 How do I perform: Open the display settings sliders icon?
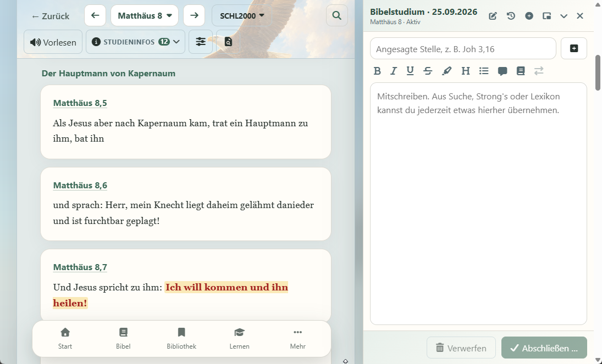[x=201, y=42]
